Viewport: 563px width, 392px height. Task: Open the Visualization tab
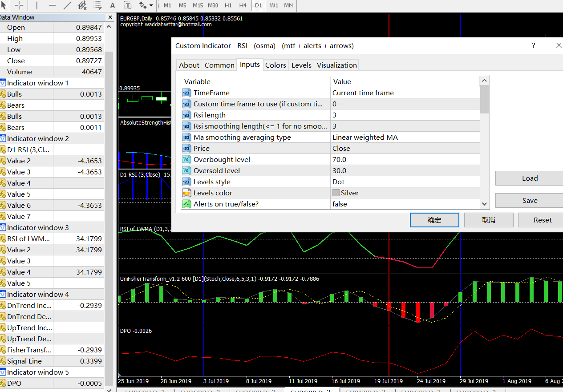pyautogui.click(x=336, y=65)
